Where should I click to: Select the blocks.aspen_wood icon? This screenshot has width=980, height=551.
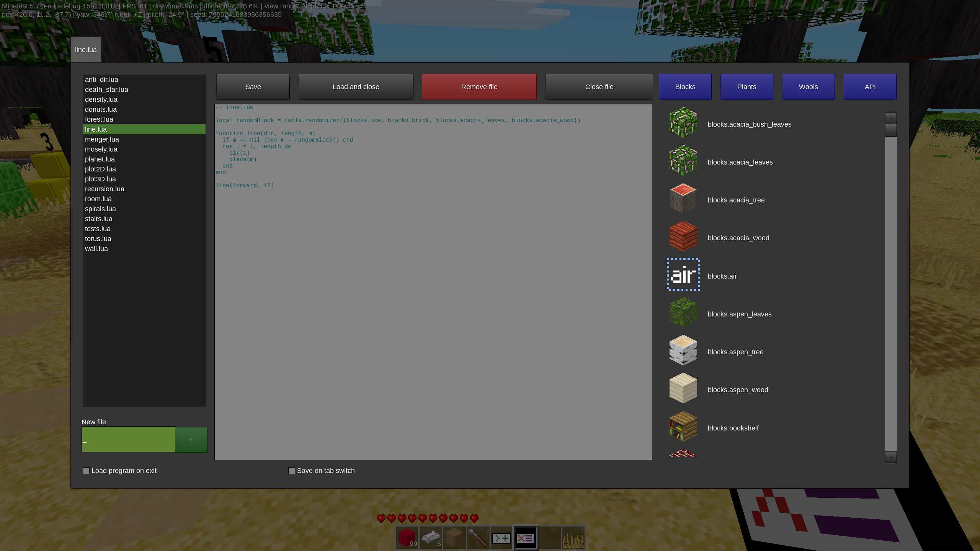click(683, 389)
